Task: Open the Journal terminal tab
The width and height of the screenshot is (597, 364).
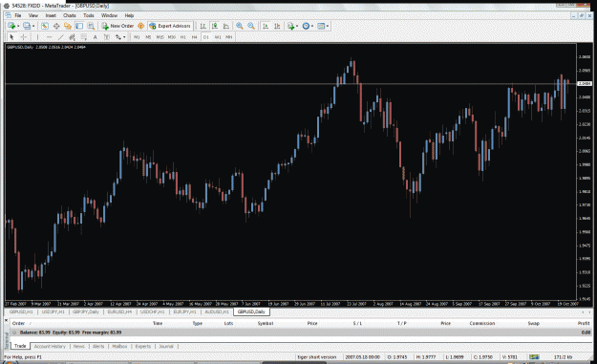Action: pos(166,347)
